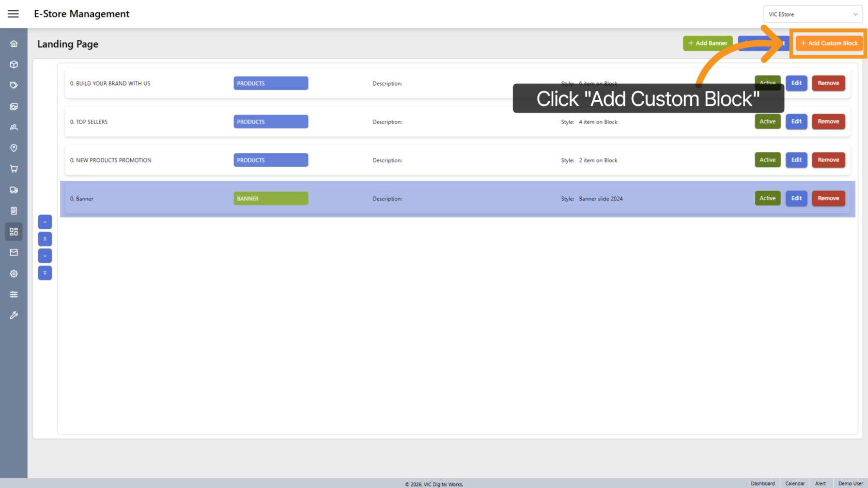Toggle Active status for the Banner row
The width and height of the screenshot is (868, 488).
[767, 198]
